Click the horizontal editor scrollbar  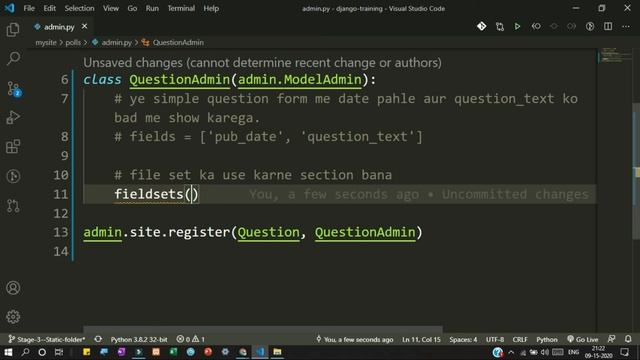point(263,329)
